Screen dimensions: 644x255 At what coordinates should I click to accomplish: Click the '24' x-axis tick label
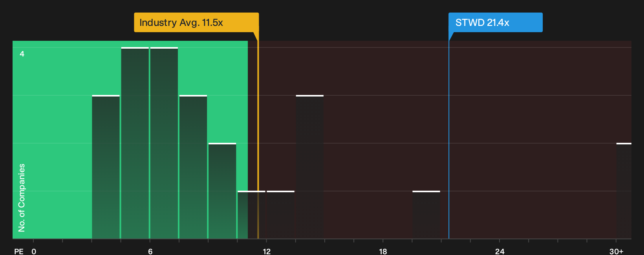coord(499,251)
